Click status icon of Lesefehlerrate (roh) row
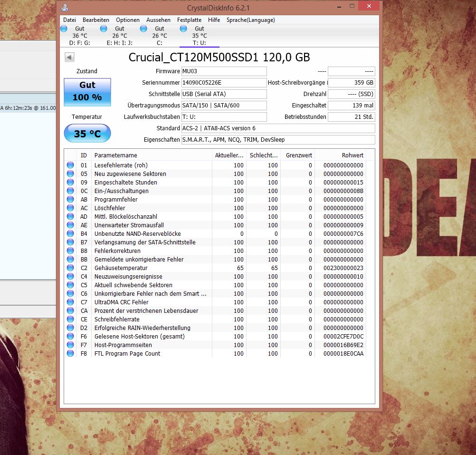Viewport: 476px width, 455px height. 70,165
